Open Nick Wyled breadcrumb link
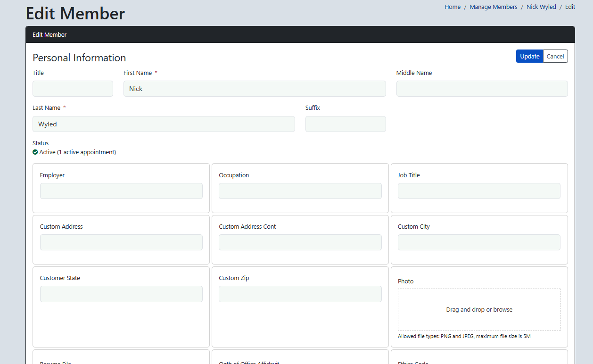 click(x=541, y=7)
